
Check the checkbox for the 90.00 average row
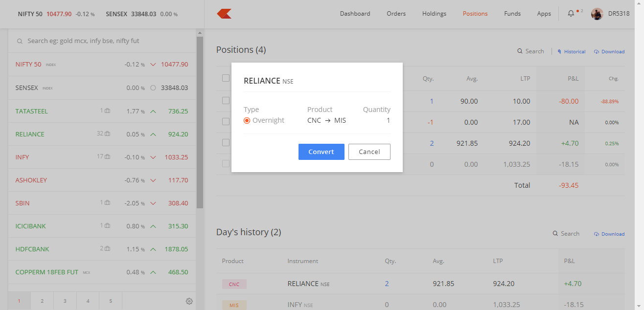point(226,100)
